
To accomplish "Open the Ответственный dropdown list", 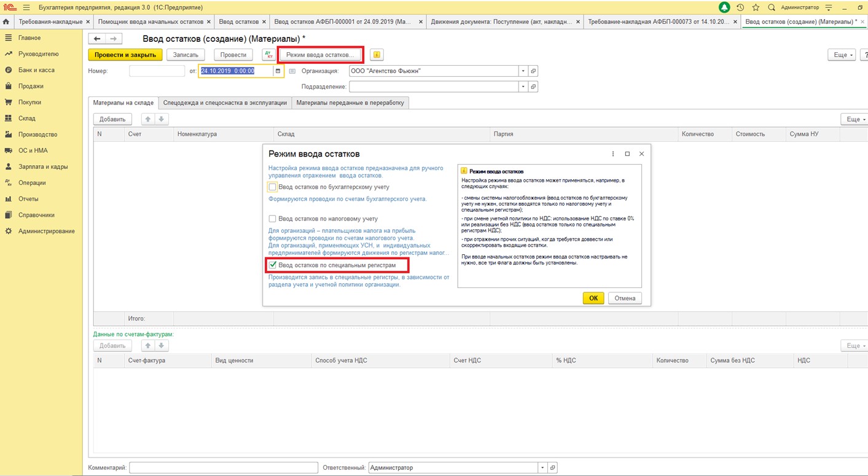I will (x=542, y=468).
